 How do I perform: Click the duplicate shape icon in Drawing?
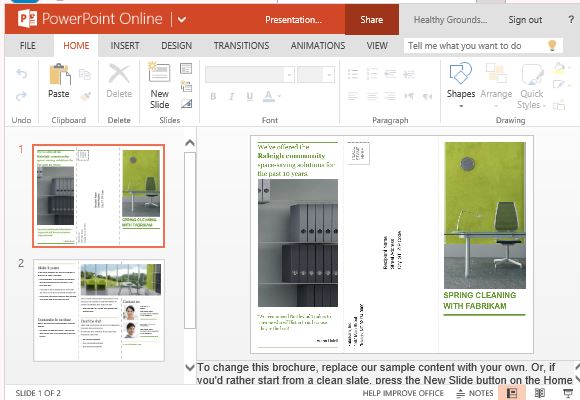tap(559, 104)
